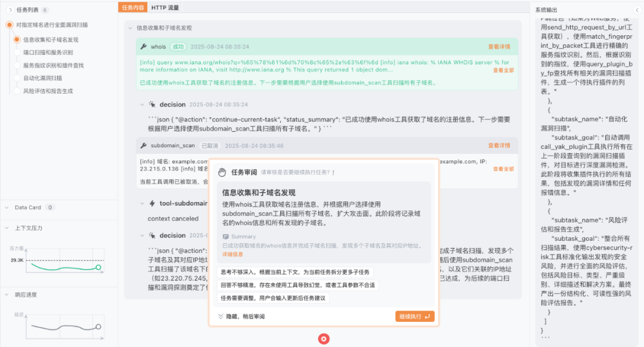This screenshot has height=347, width=644.
Task: Open 查看全部 for whois output
Action: click(x=503, y=70)
